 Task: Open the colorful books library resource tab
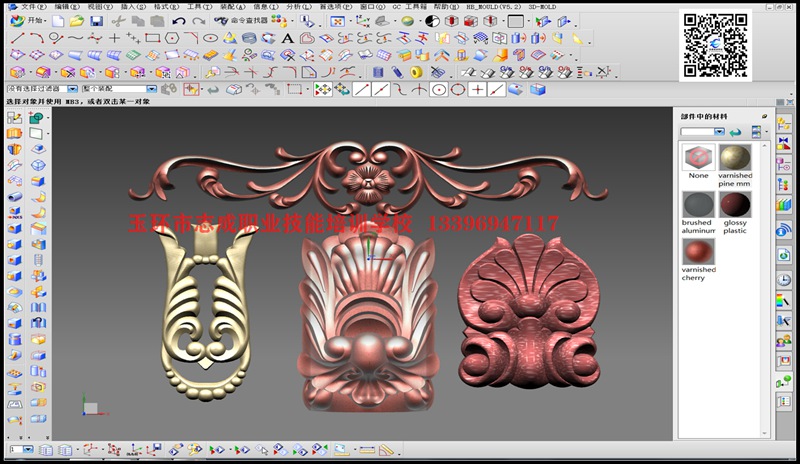(784, 205)
